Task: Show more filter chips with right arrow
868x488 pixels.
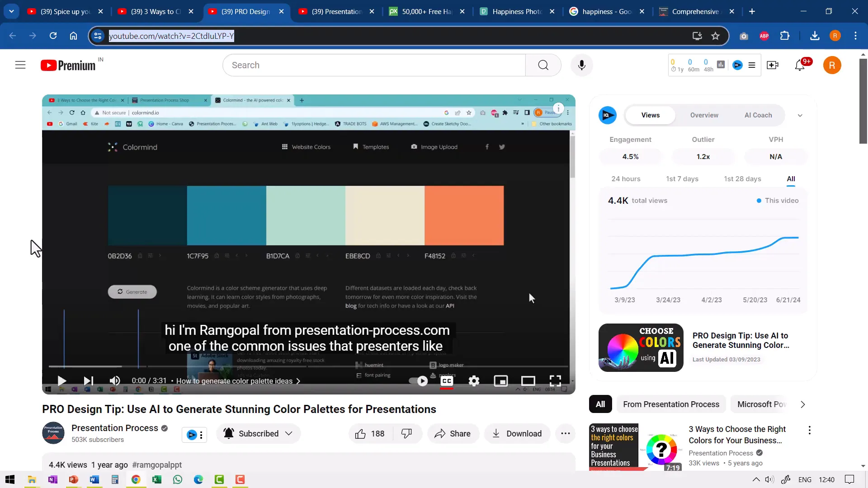Action: point(802,404)
